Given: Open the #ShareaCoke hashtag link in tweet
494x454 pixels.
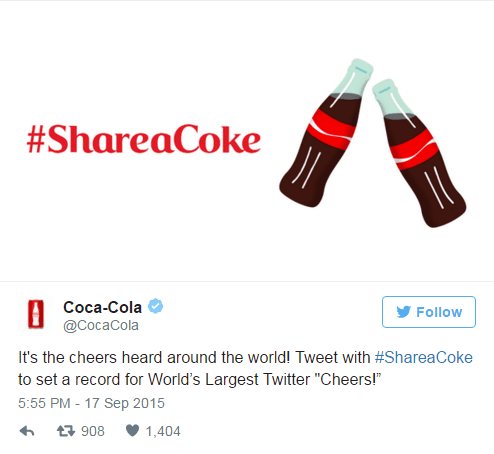Looking at the screenshot, I should tap(424, 357).
